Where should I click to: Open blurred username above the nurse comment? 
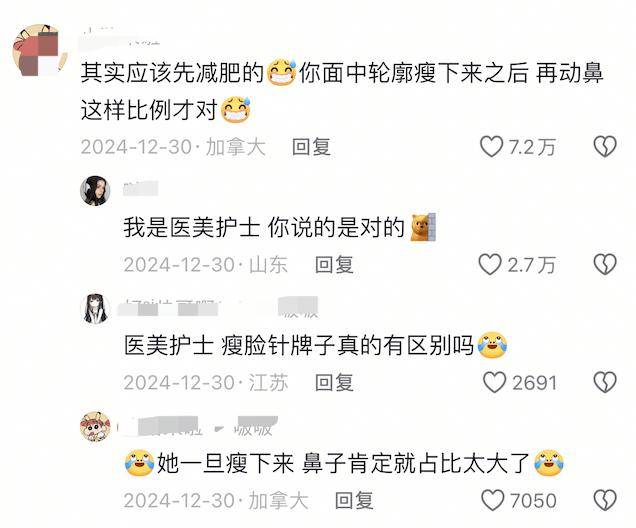point(140,189)
